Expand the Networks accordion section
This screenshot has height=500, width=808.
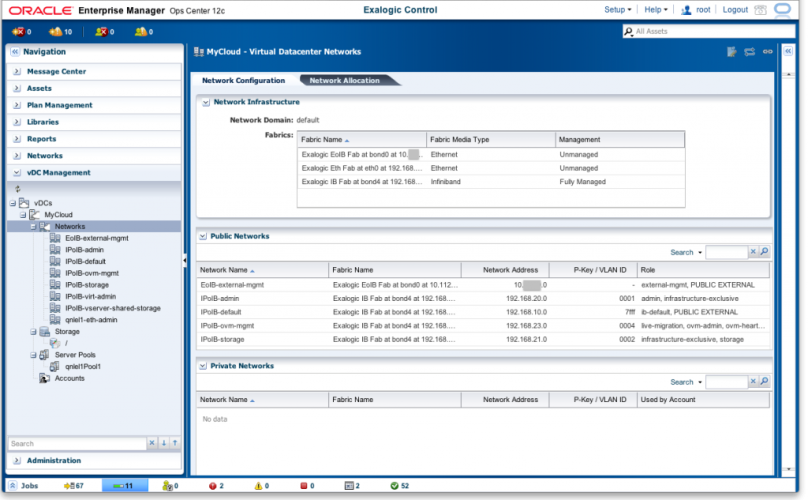coord(17,156)
